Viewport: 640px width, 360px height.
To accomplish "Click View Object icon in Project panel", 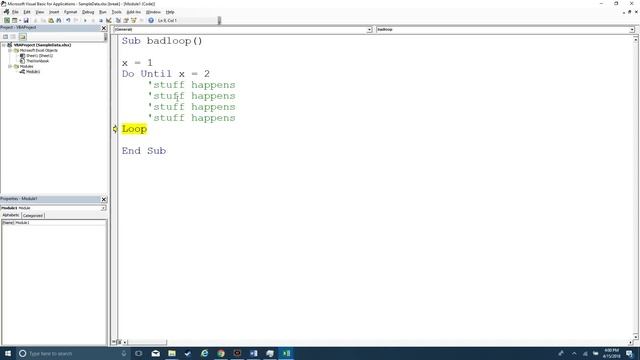I will point(13,37).
